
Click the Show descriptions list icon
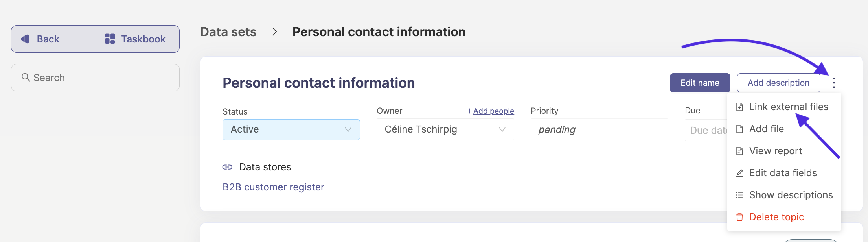(739, 195)
